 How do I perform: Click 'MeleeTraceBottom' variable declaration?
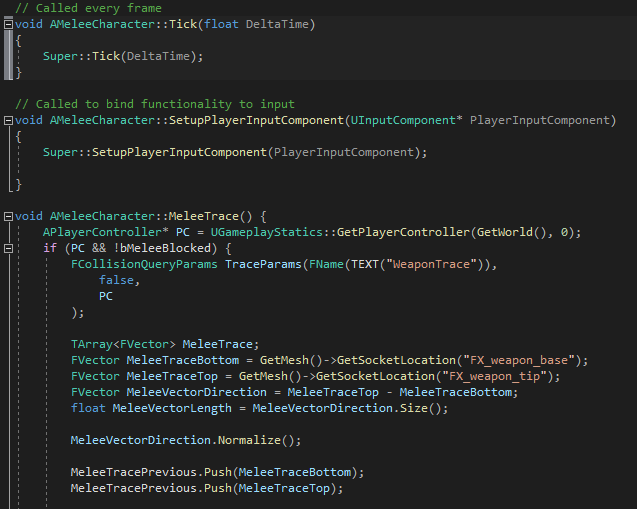(183, 360)
